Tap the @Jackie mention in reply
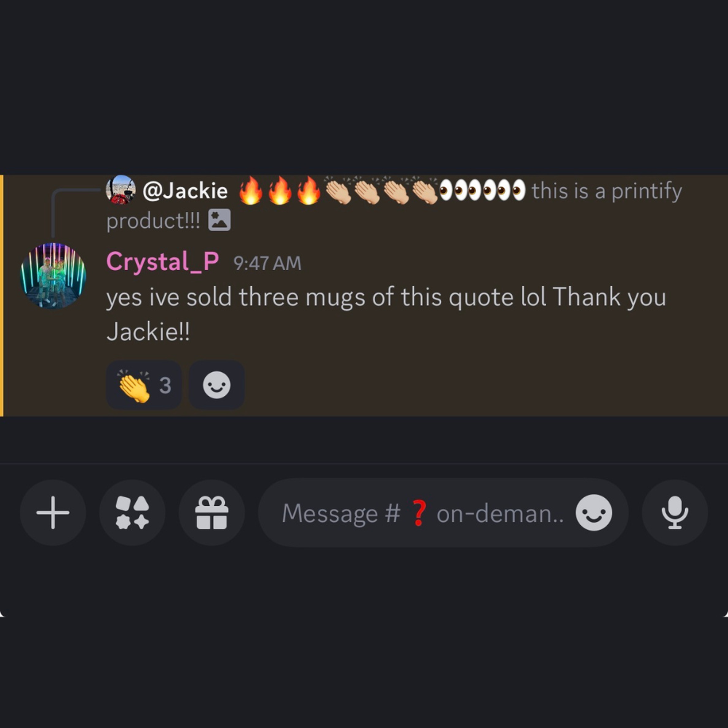The width and height of the screenshot is (728, 728). click(185, 191)
